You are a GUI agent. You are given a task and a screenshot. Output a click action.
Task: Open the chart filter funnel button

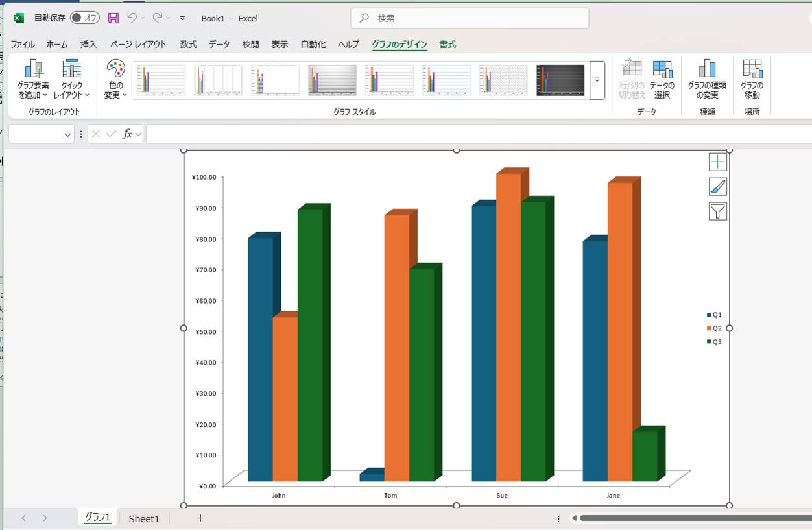[718, 211]
